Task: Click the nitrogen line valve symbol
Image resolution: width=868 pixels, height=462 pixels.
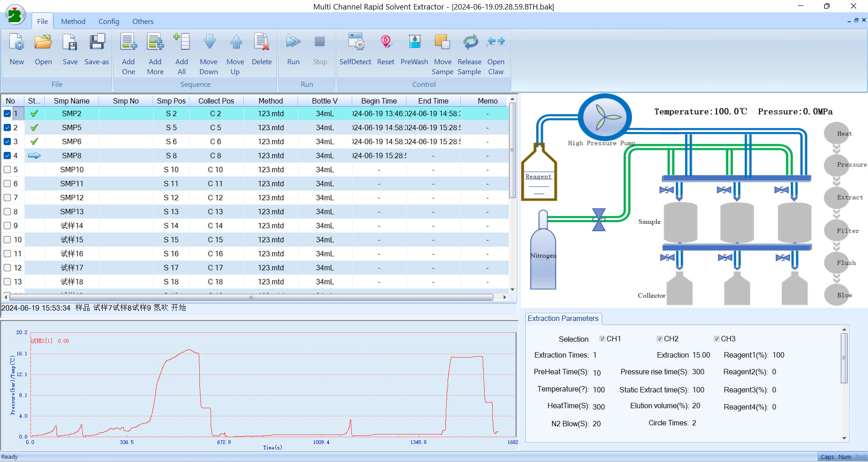Action: point(599,220)
